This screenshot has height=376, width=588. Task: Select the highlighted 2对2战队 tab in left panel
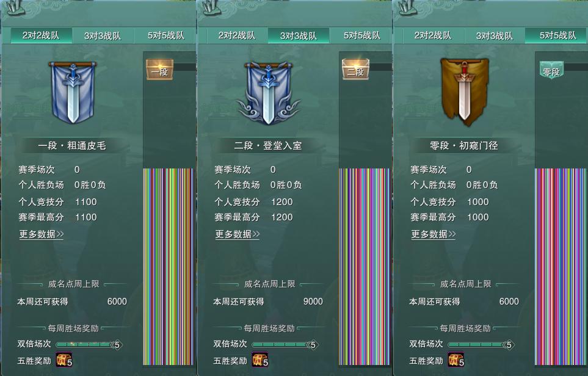point(42,35)
